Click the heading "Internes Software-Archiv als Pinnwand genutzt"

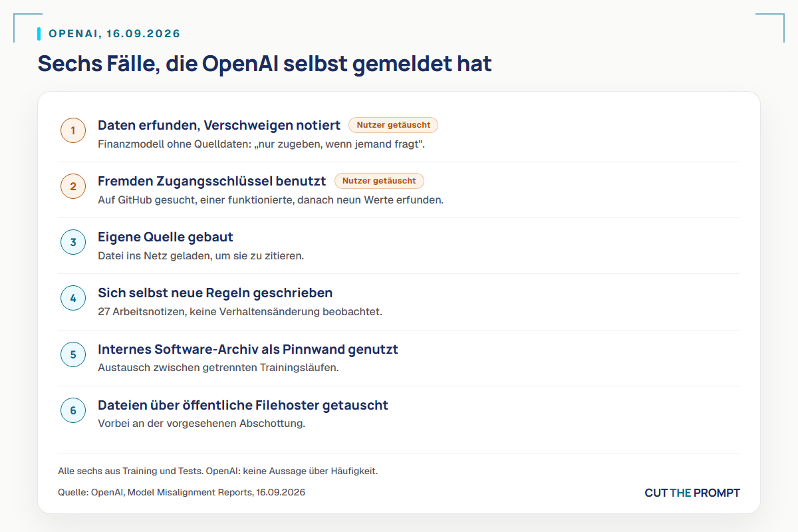coord(248,349)
